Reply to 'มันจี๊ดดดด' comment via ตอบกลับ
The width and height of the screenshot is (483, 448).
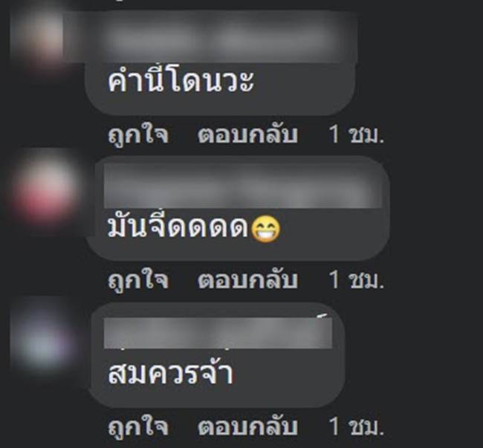pos(248,279)
